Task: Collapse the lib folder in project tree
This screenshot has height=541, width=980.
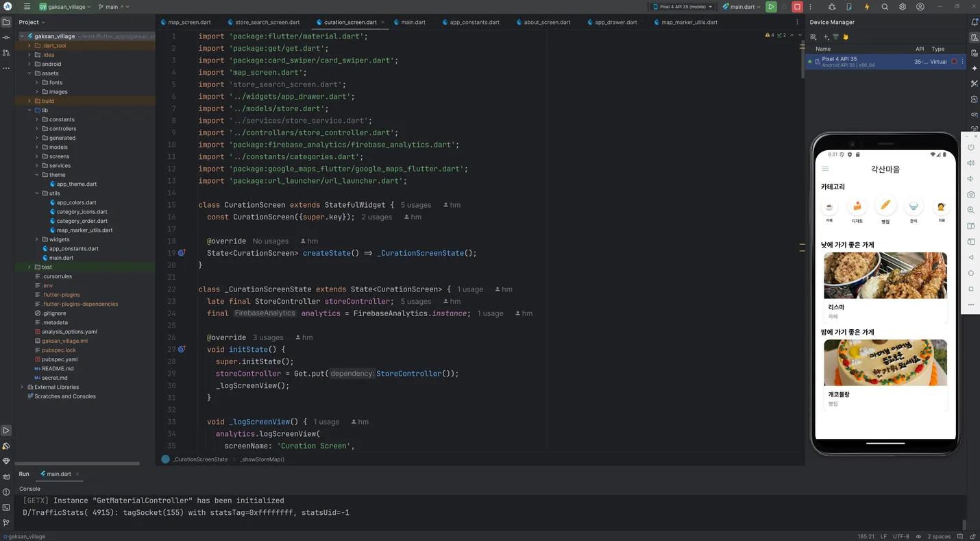Action: 29,110
